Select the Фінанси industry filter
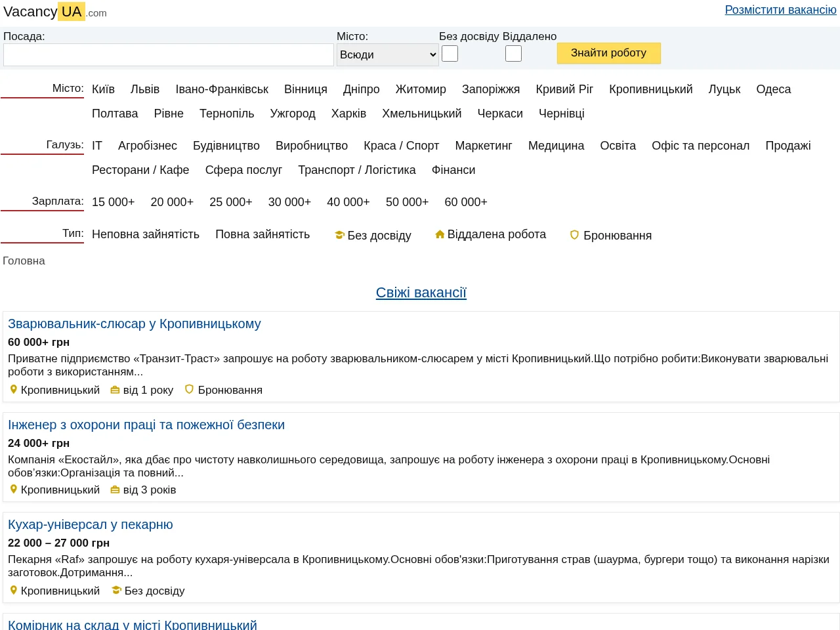 453,170
